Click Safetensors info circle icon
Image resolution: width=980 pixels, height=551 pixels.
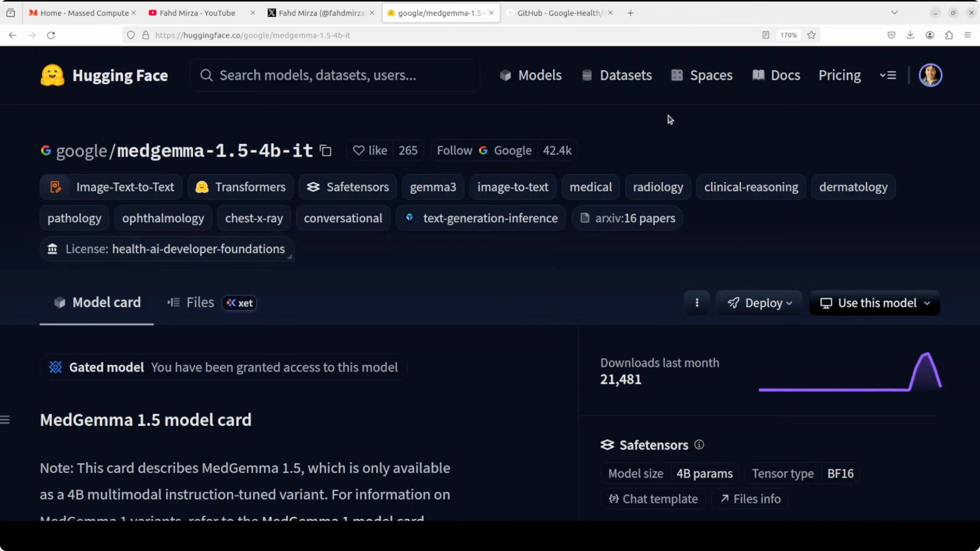699,445
